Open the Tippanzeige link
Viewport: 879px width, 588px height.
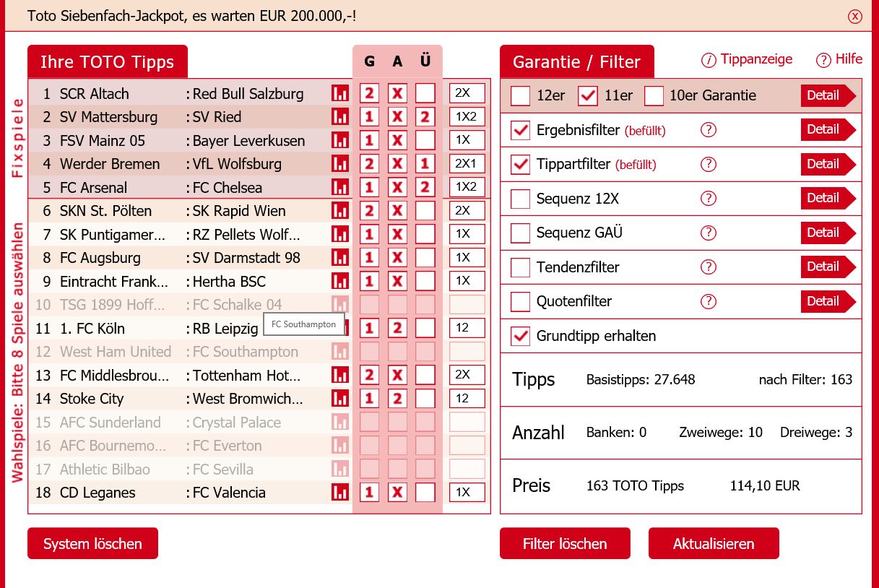tap(747, 59)
